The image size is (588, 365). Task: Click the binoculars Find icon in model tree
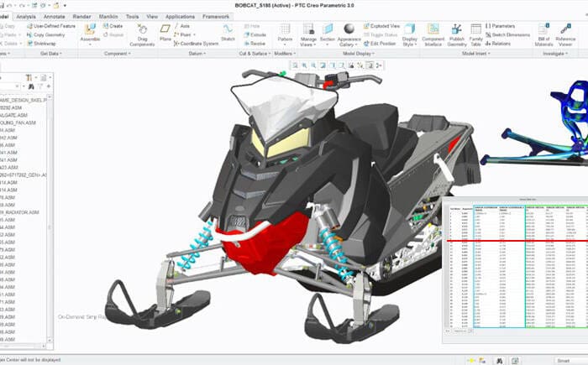pyautogui.click(x=31, y=86)
